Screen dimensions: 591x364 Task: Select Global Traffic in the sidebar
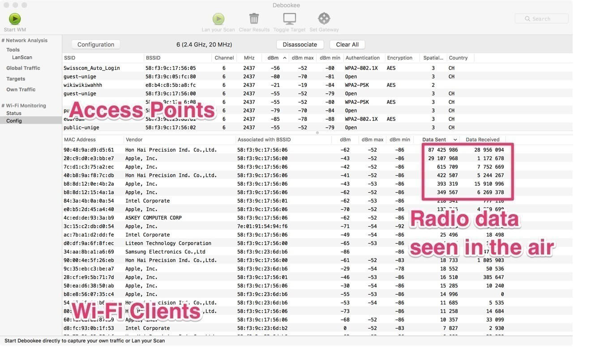[23, 68]
